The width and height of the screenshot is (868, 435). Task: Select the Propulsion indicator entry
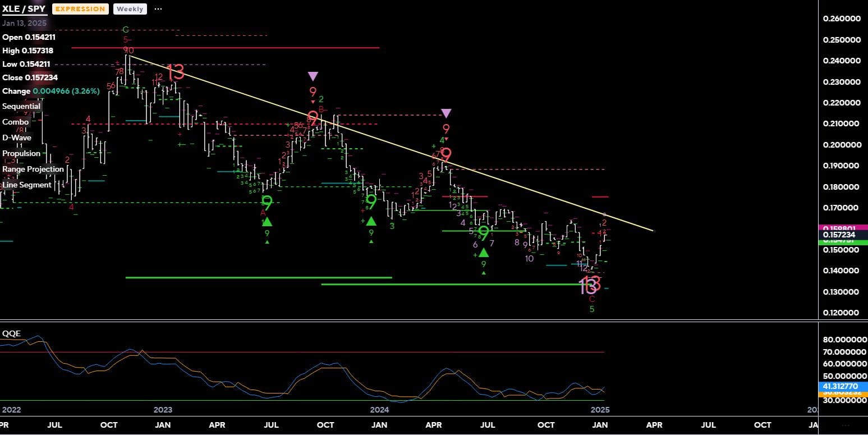tap(21, 153)
